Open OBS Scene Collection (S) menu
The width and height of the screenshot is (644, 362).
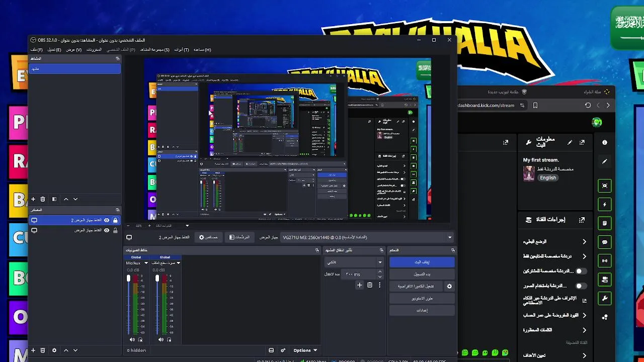point(154,50)
